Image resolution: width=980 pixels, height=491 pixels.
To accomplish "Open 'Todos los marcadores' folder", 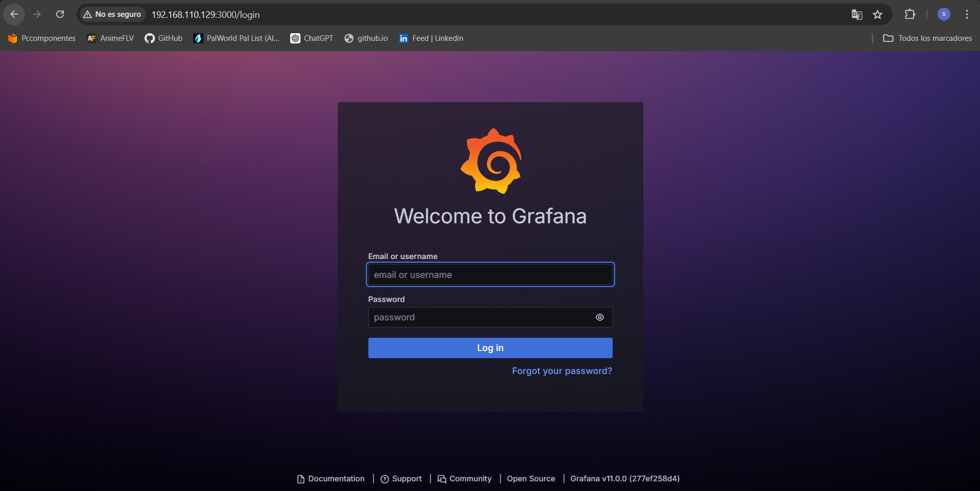I will 927,38.
